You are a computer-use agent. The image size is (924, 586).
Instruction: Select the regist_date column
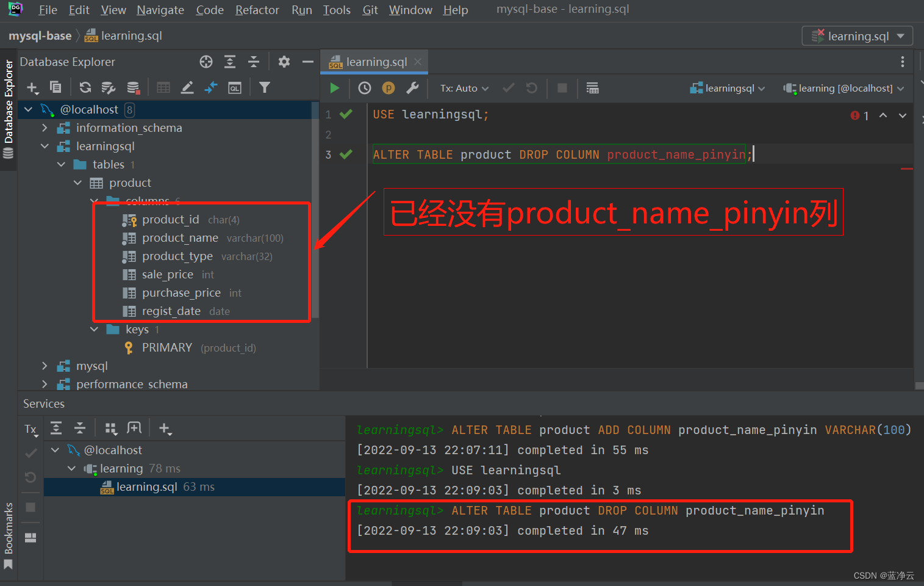pos(171,311)
